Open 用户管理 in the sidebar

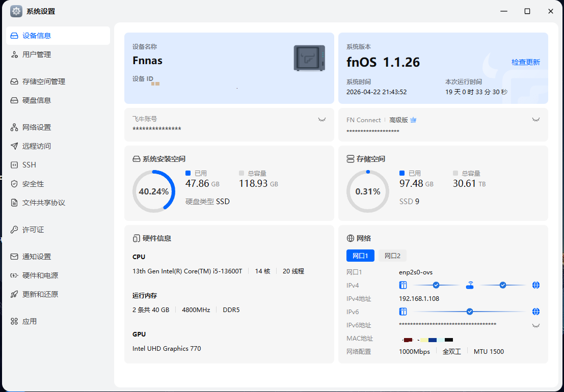point(37,54)
